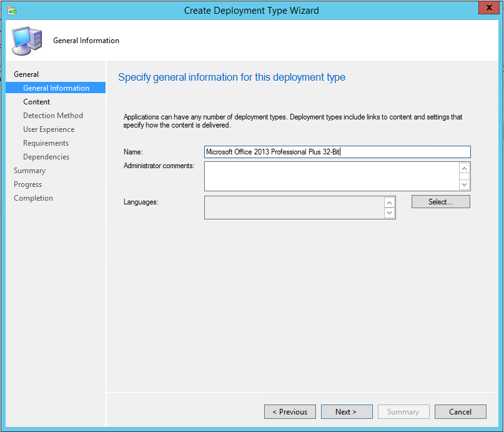Select Summary in the wizard navigation
The width and height of the screenshot is (504, 432).
(30, 171)
